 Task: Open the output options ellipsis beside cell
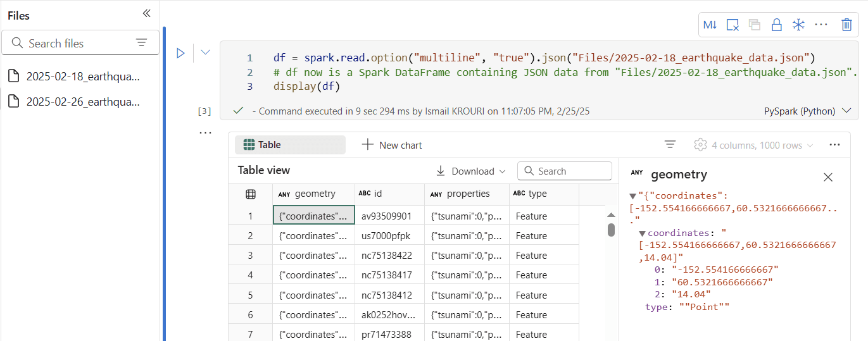pyautogui.click(x=205, y=133)
